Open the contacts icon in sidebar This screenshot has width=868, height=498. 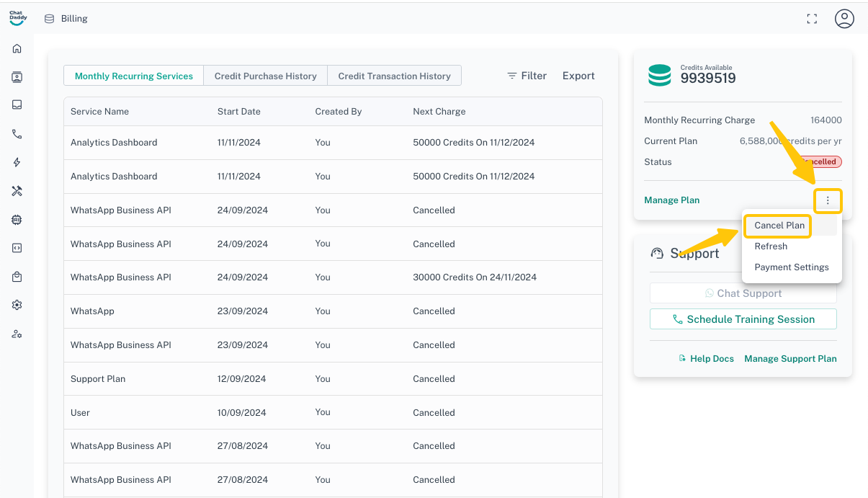coord(17,77)
